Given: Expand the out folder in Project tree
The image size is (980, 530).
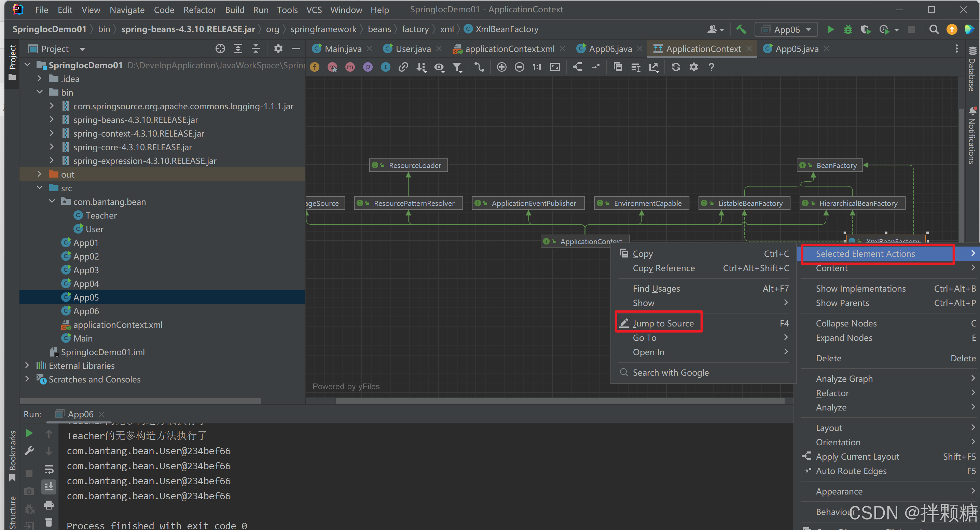Looking at the screenshot, I should (39, 174).
